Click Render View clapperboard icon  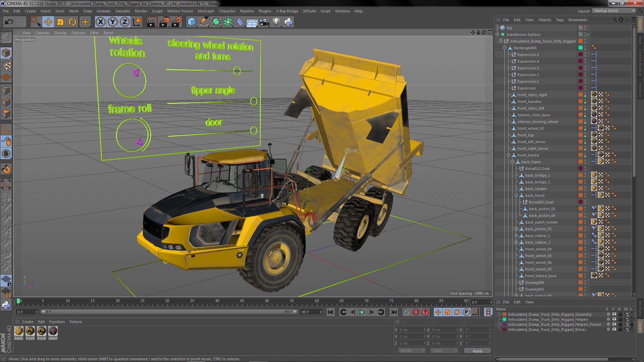(x=151, y=22)
